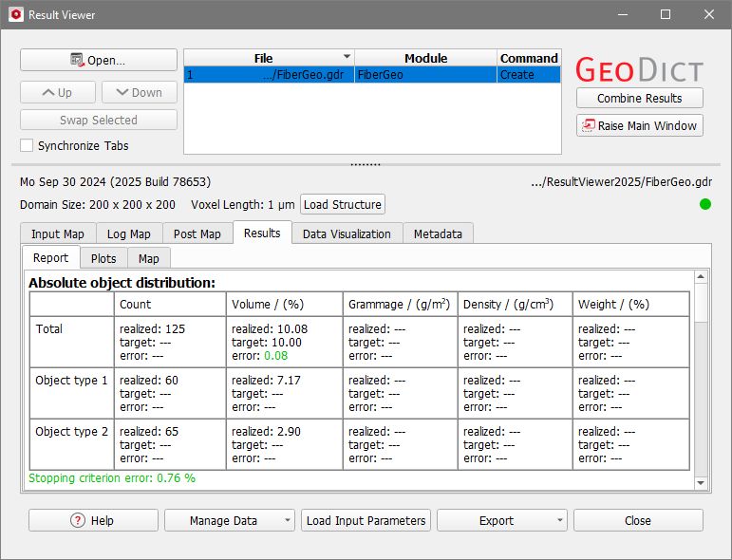
Task: Switch to the Log Map tab
Action: pos(129,233)
